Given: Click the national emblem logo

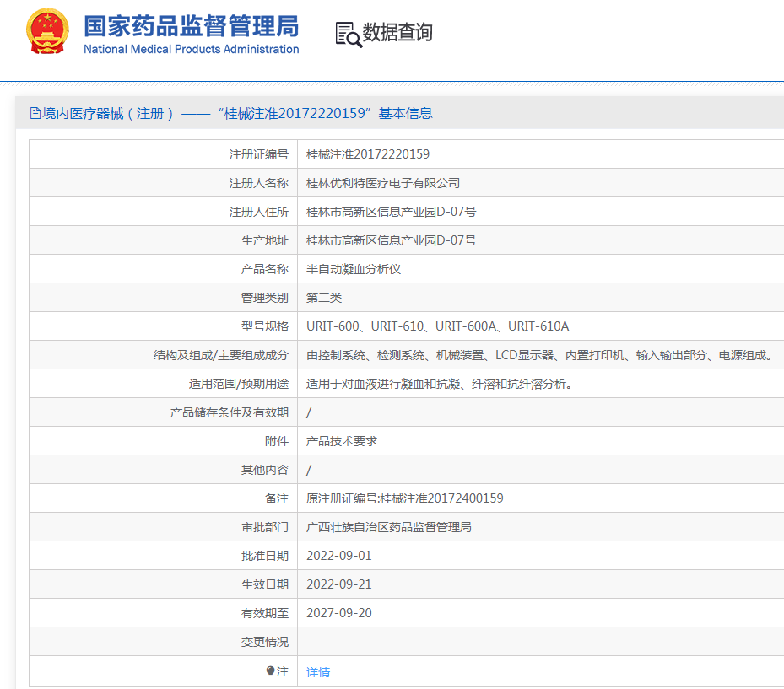Looking at the screenshot, I should click(x=47, y=31).
